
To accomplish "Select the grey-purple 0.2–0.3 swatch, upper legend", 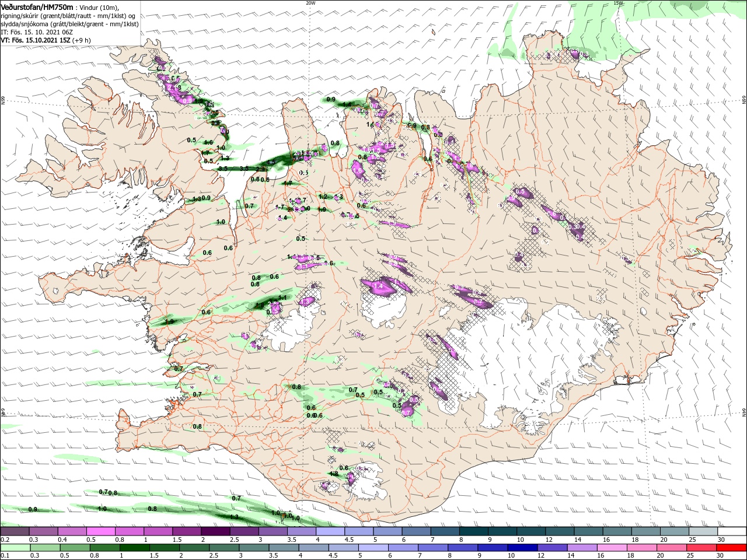I will pos(15,531).
